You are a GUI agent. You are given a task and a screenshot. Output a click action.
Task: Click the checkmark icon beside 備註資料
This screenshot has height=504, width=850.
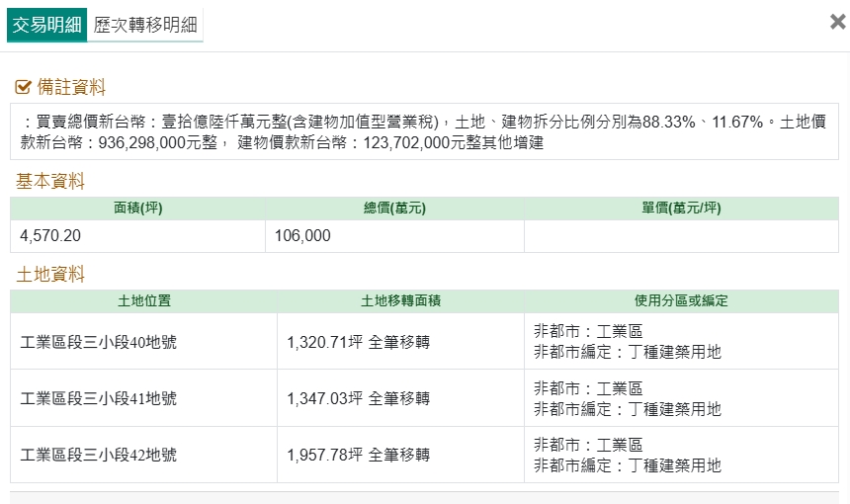pos(24,88)
